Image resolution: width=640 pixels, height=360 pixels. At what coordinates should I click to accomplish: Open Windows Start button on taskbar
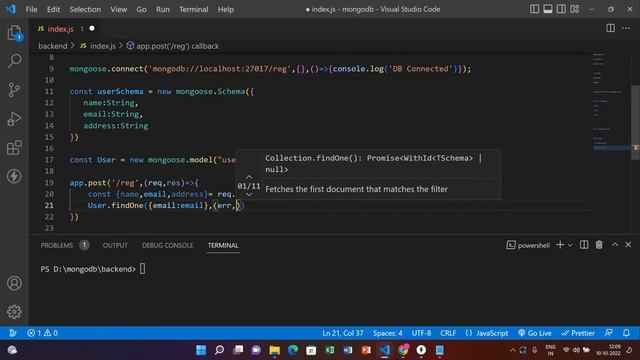201,350
